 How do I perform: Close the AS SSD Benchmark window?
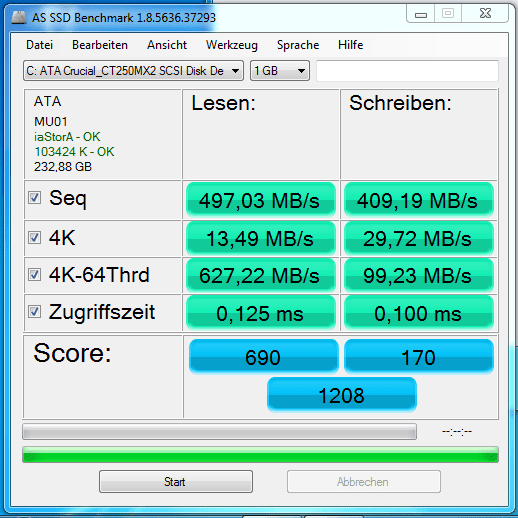(x=485, y=14)
